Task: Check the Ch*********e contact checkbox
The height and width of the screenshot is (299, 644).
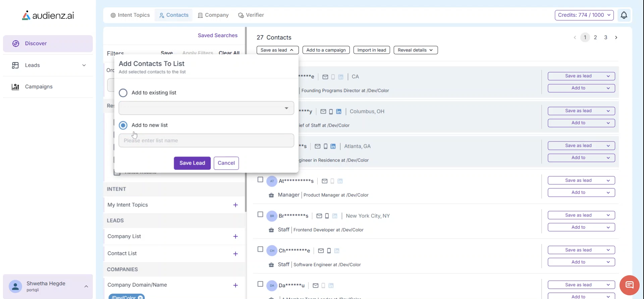Action: coord(260,249)
